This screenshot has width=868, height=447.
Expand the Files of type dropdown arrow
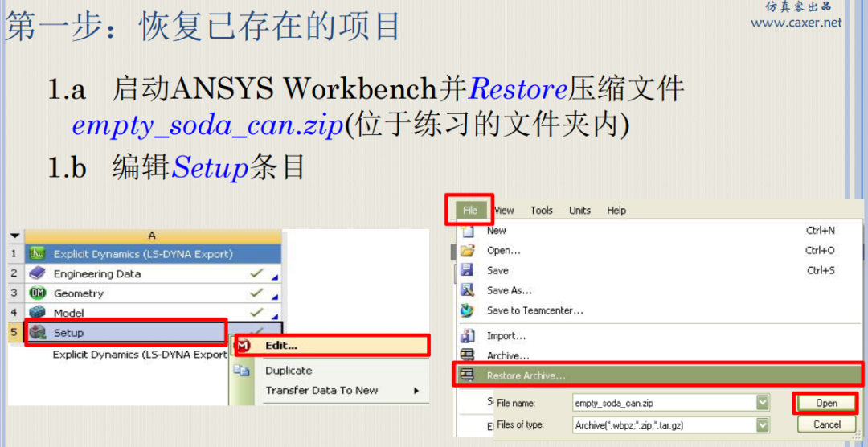(763, 424)
